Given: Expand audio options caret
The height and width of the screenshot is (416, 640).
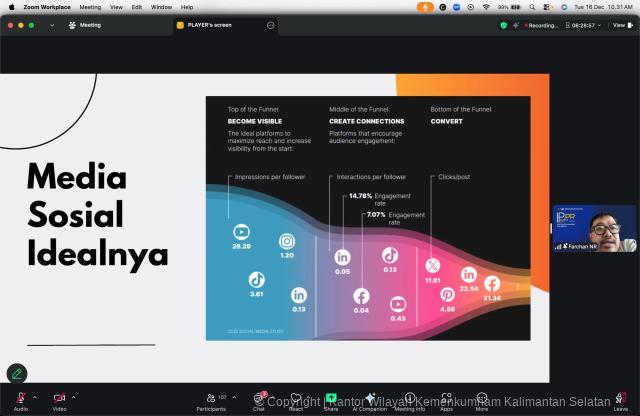Looking at the screenshot, I should coord(35,397).
